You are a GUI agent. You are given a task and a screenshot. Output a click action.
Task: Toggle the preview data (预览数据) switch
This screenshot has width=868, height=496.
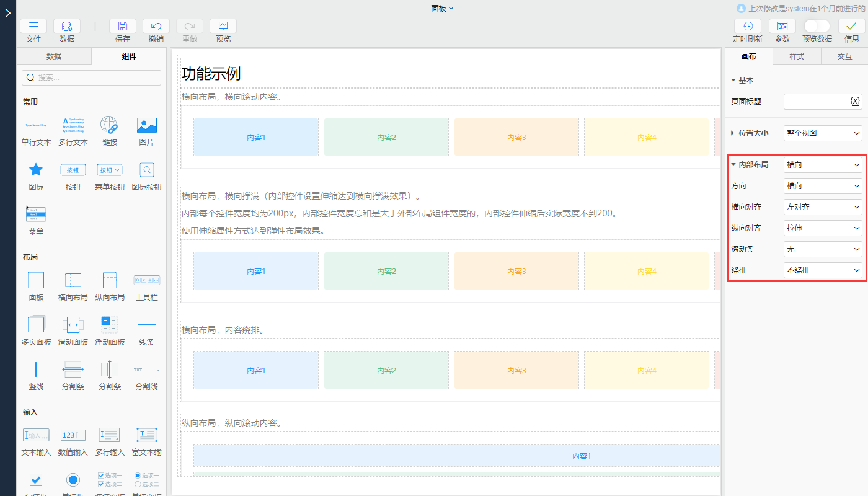click(817, 26)
